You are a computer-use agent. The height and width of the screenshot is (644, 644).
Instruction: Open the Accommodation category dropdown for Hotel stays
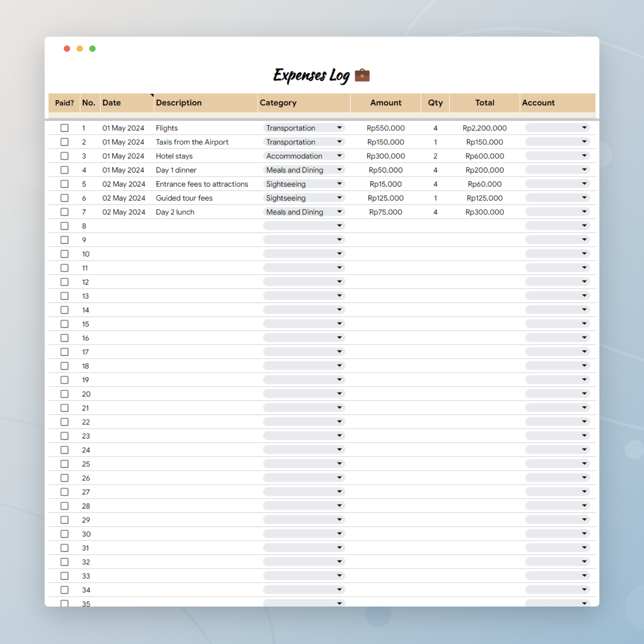tap(304, 156)
